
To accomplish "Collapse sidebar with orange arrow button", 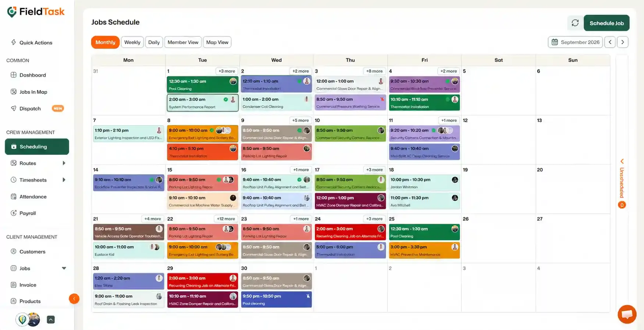I will click(74, 299).
